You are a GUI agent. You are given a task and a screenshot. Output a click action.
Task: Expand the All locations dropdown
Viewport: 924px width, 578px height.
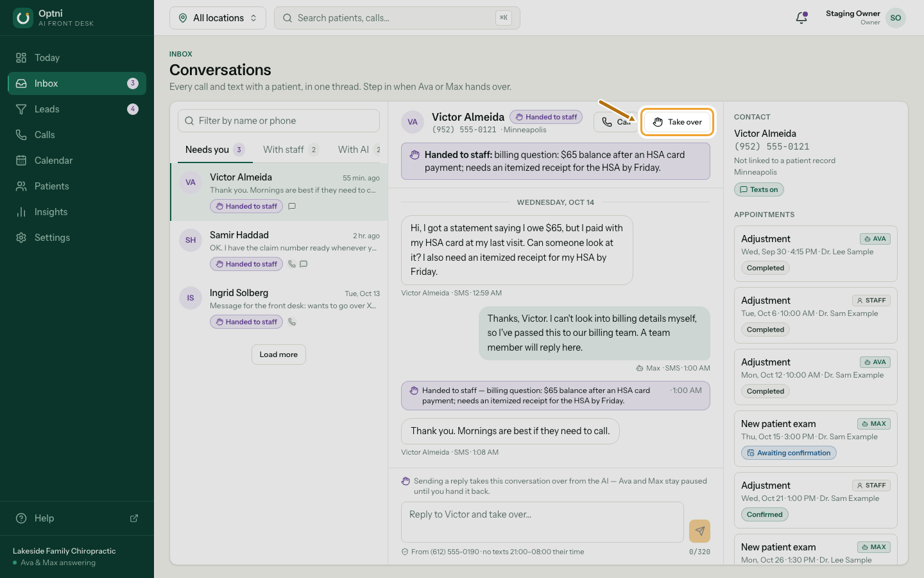(218, 18)
